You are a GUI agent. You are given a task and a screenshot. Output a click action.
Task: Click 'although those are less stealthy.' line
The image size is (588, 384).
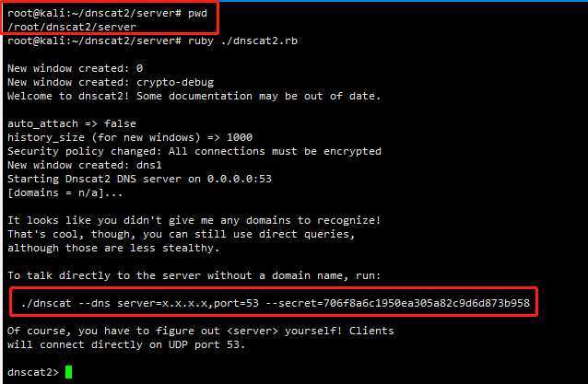(113, 248)
